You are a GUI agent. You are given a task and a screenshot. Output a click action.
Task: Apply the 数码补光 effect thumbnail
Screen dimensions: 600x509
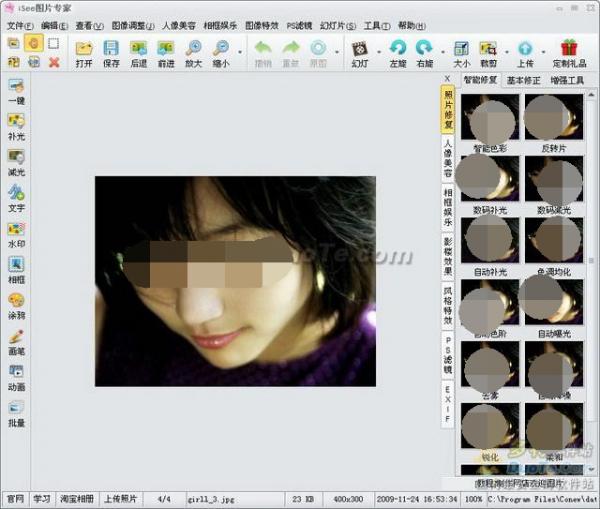490,178
